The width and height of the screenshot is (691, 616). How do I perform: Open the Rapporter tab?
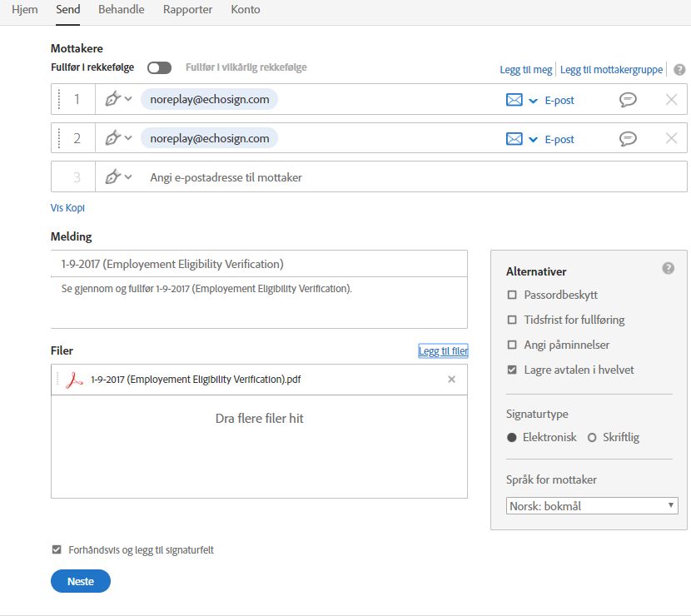187,9
